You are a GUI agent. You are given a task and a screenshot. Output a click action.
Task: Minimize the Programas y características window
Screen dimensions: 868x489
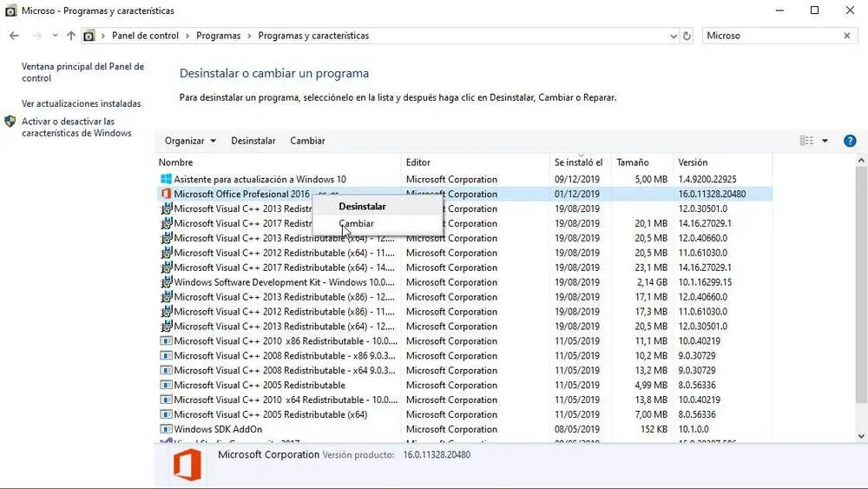[779, 10]
